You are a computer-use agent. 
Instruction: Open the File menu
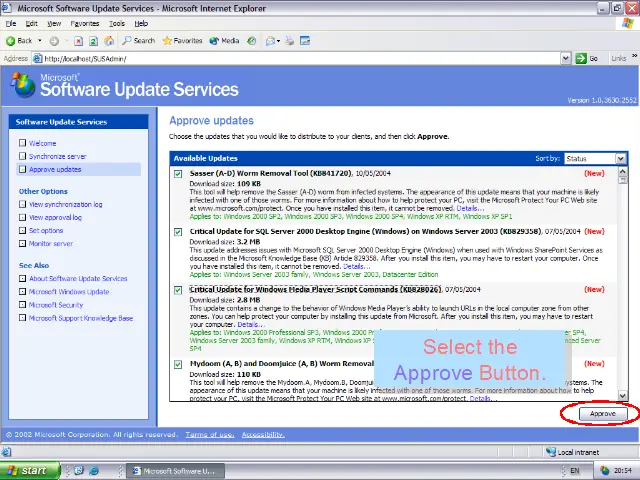click(11, 24)
